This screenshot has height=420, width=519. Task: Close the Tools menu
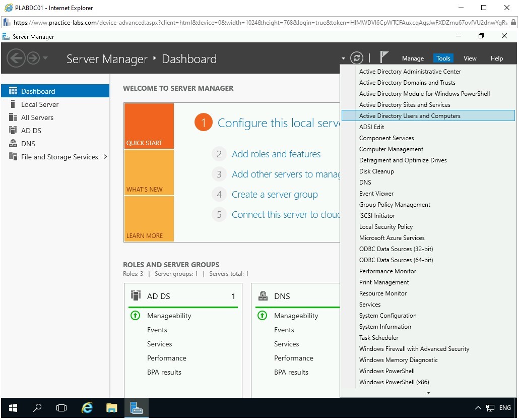coord(443,58)
